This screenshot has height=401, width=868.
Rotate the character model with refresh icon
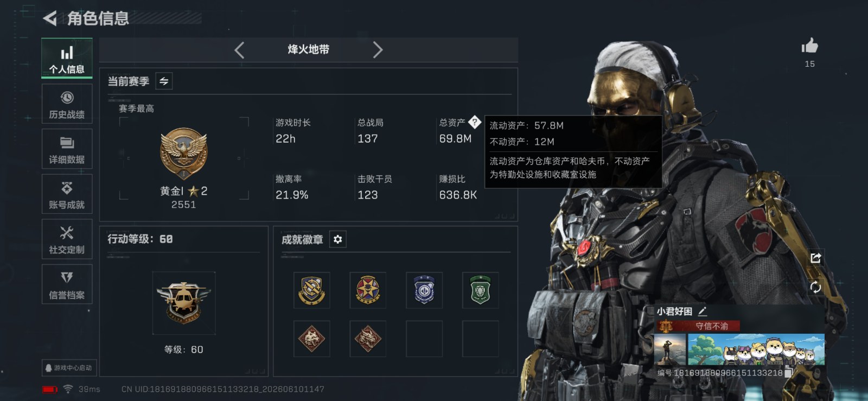(815, 287)
